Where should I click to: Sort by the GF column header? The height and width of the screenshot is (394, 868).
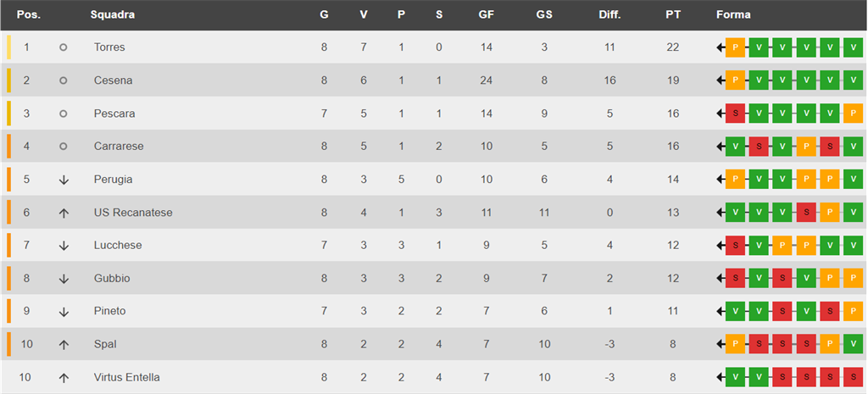click(486, 15)
